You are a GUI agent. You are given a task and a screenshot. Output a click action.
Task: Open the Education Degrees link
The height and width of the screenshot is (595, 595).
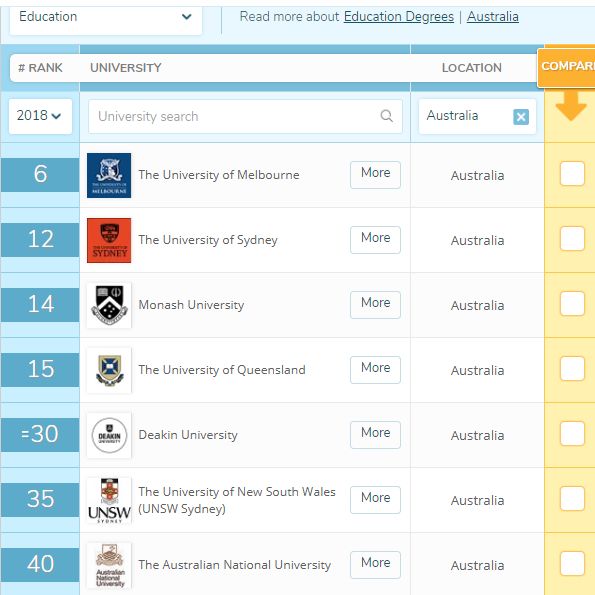point(398,17)
